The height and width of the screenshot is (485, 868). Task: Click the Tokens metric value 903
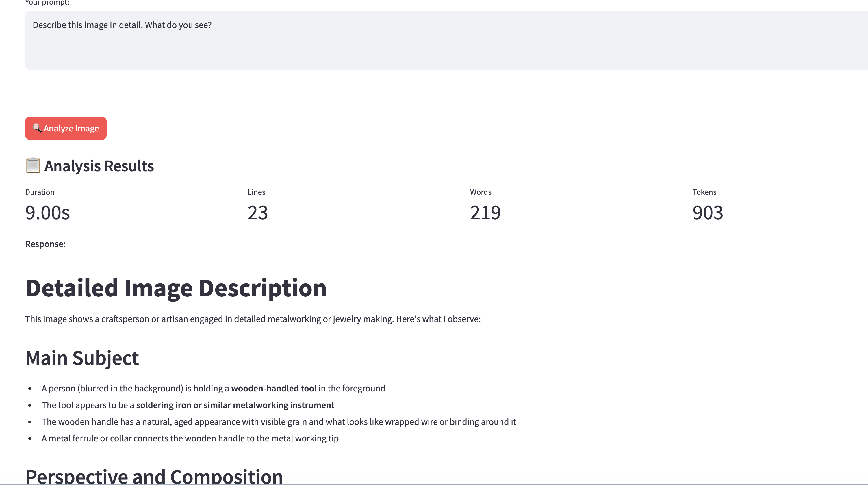tap(708, 213)
